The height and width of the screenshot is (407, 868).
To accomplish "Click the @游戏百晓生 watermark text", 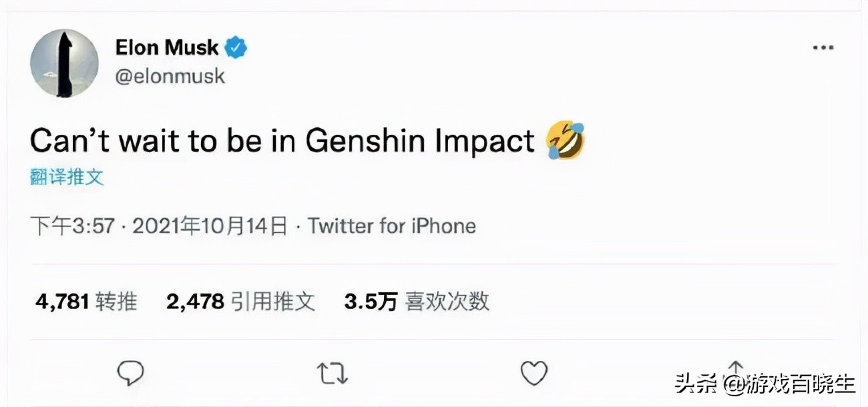I will pos(792,384).
